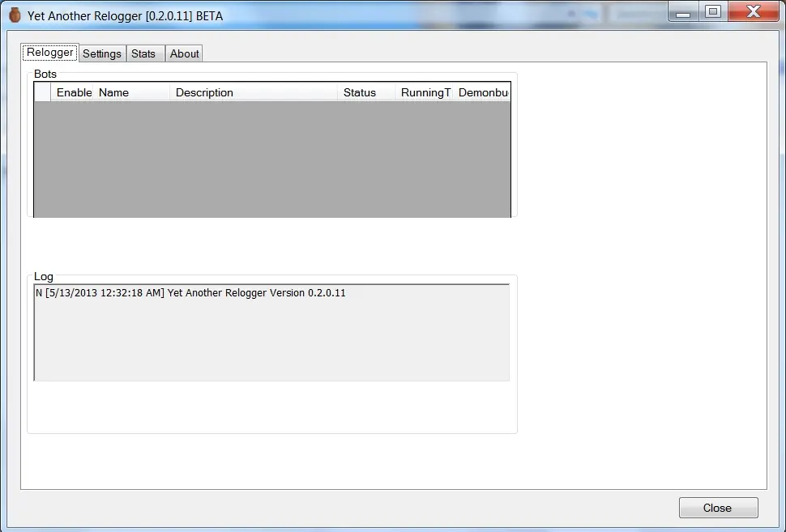Click the Enable column header
The image size is (786, 532).
point(74,92)
